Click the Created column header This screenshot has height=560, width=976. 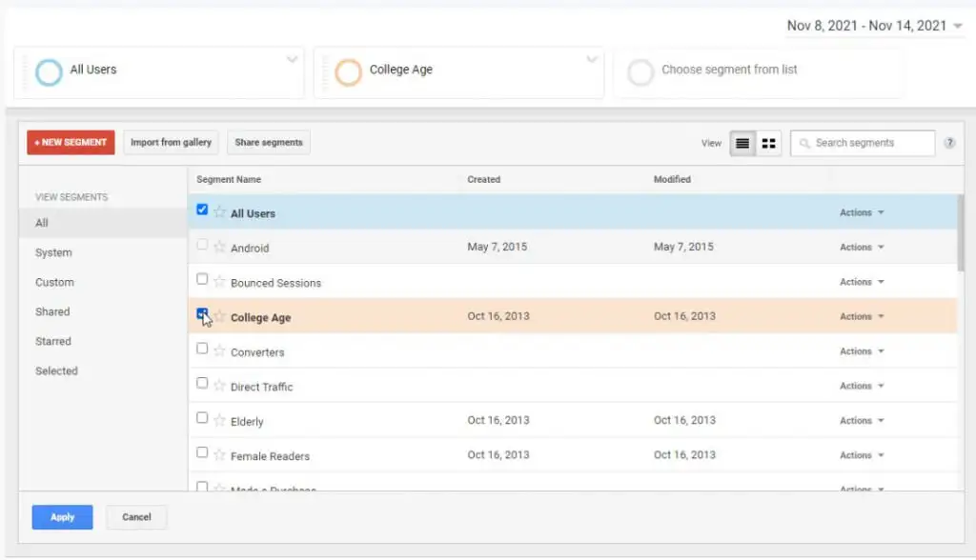pyautogui.click(x=483, y=179)
